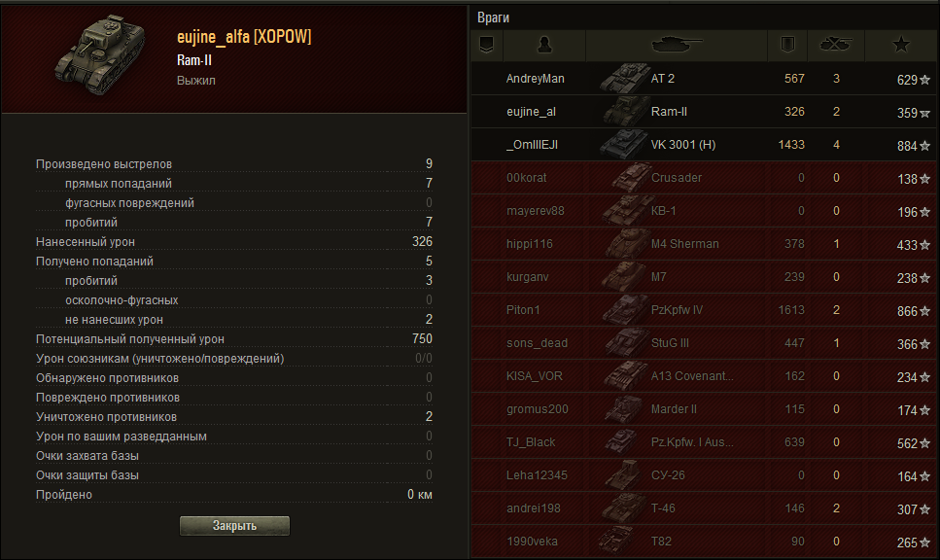
Task: Sort by damage shield column icon
Action: coord(787,45)
